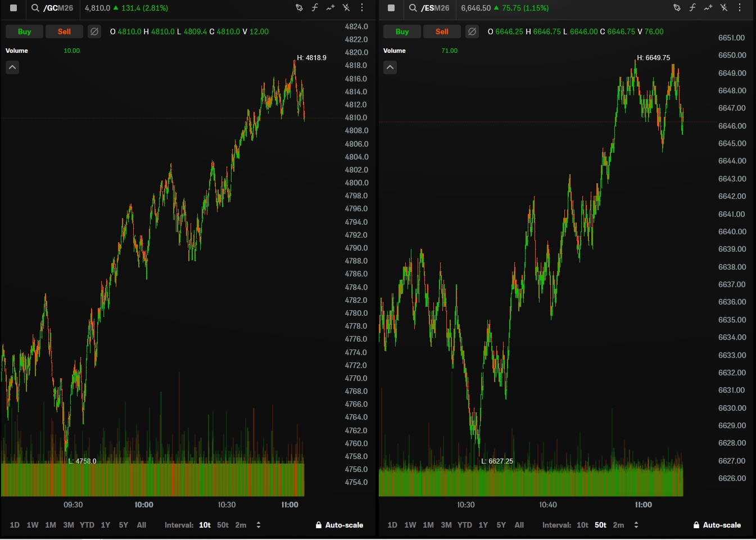Add a comparison line on the /ESM26 chart
756x540 pixels.
coord(708,8)
